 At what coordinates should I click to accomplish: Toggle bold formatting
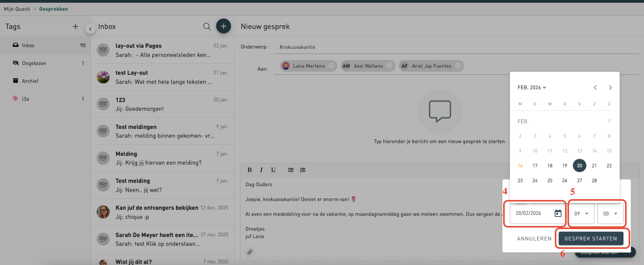coord(249,170)
